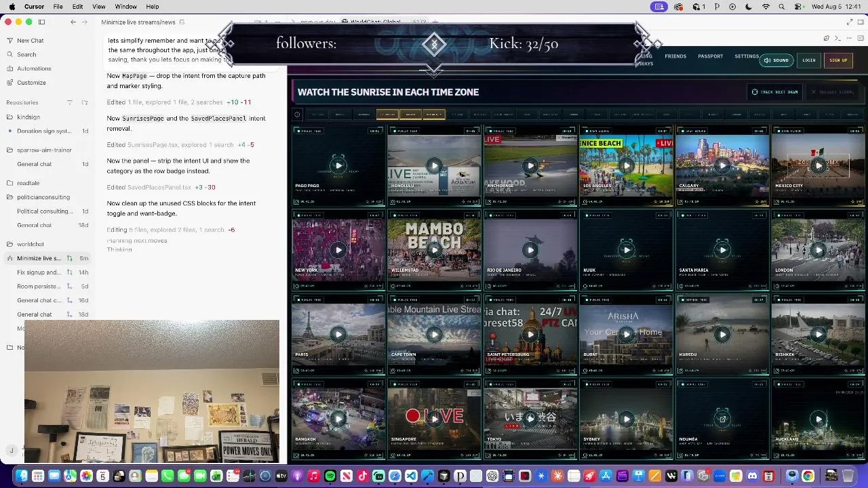Open Discord from the Dock
Viewport: 868px width, 488px height.
[752, 476]
